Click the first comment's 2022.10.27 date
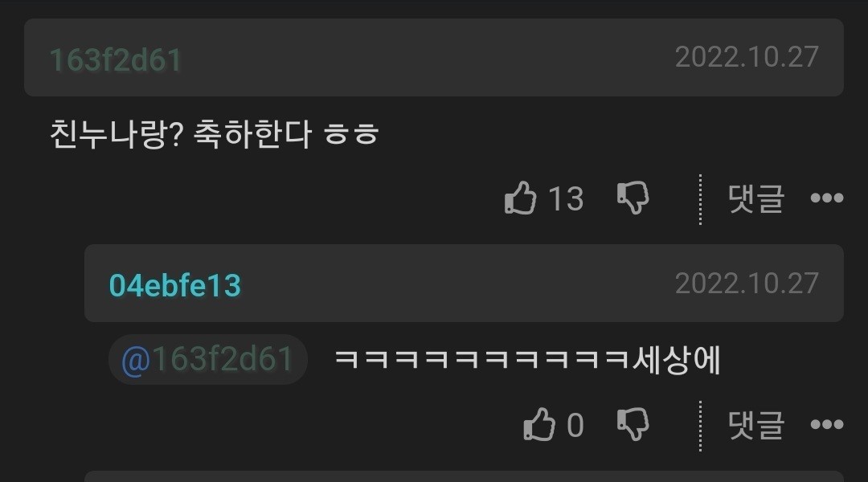 747,57
